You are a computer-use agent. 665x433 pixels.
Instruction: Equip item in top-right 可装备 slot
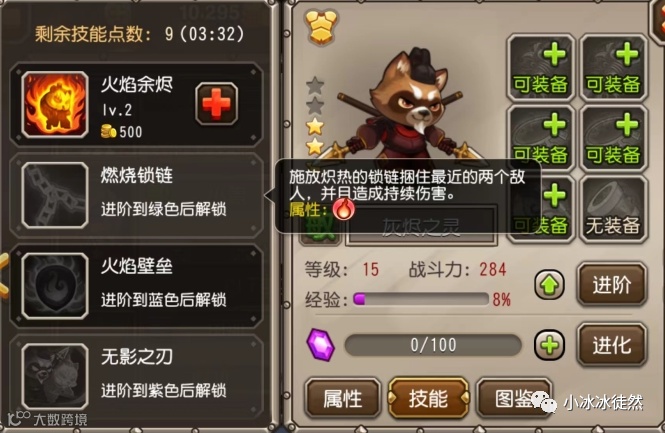613,68
